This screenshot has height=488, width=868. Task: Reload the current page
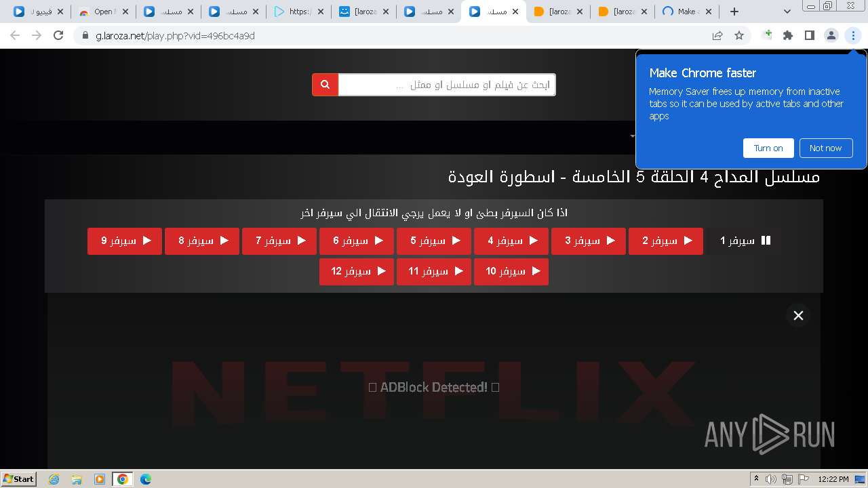pyautogui.click(x=58, y=35)
